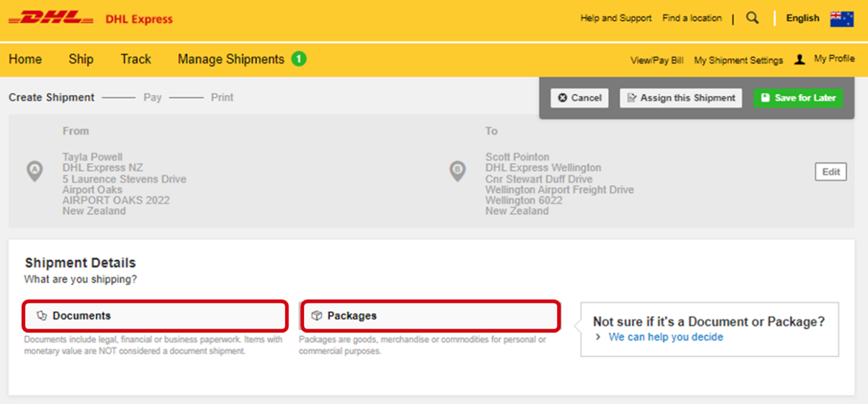Click the green Manage Shipments notification badge
868x404 pixels.
coord(299,59)
